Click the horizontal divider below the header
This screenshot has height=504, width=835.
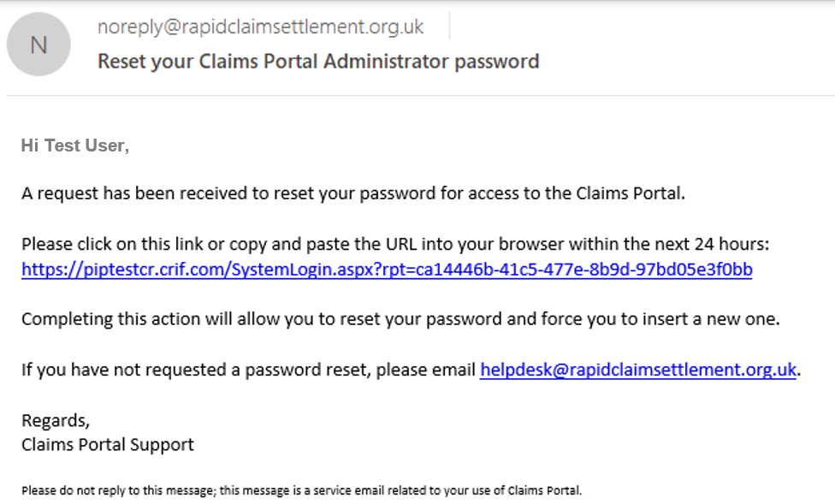pos(421,96)
